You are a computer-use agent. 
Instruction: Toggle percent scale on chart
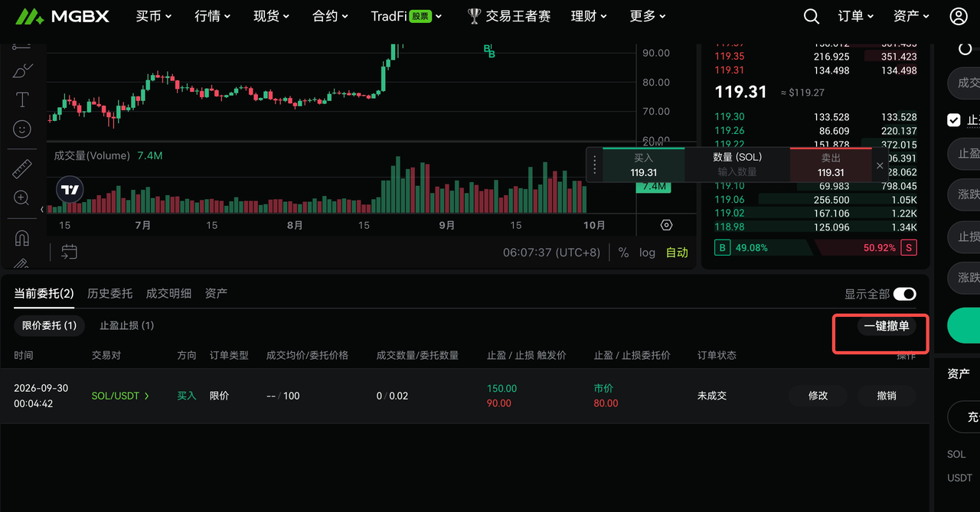click(x=623, y=253)
